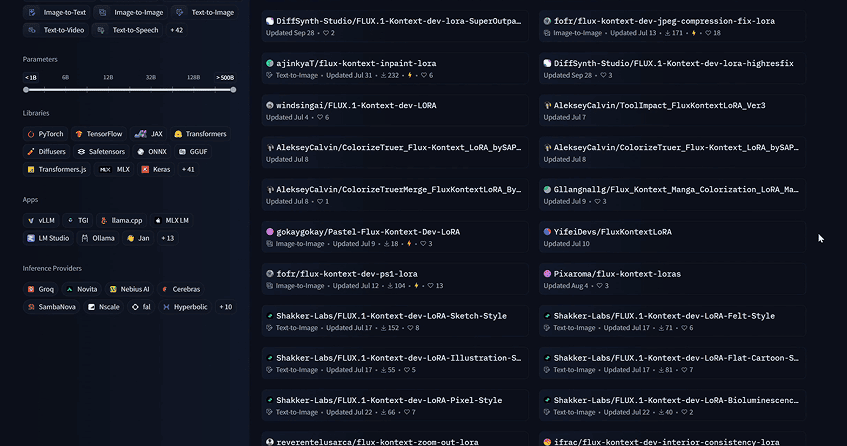Expand +10 more inference providers
The image size is (847, 446).
point(225,307)
